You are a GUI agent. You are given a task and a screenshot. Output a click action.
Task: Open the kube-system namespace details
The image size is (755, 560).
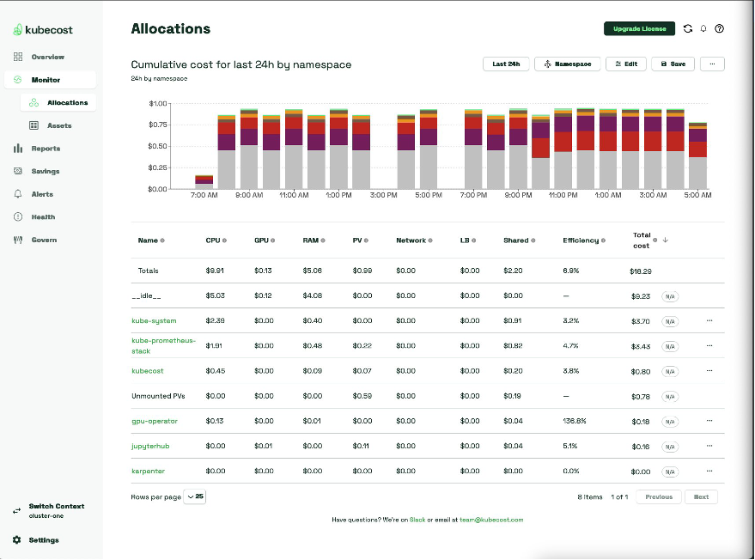pos(155,320)
